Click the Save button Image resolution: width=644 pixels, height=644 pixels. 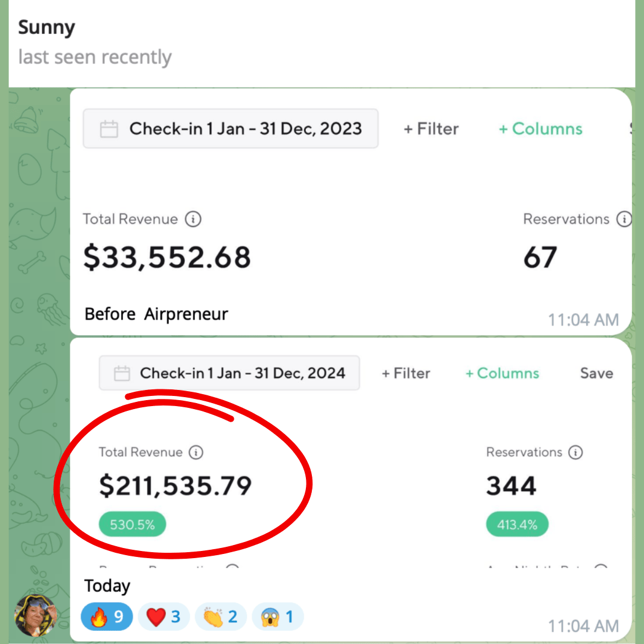tap(596, 373)
